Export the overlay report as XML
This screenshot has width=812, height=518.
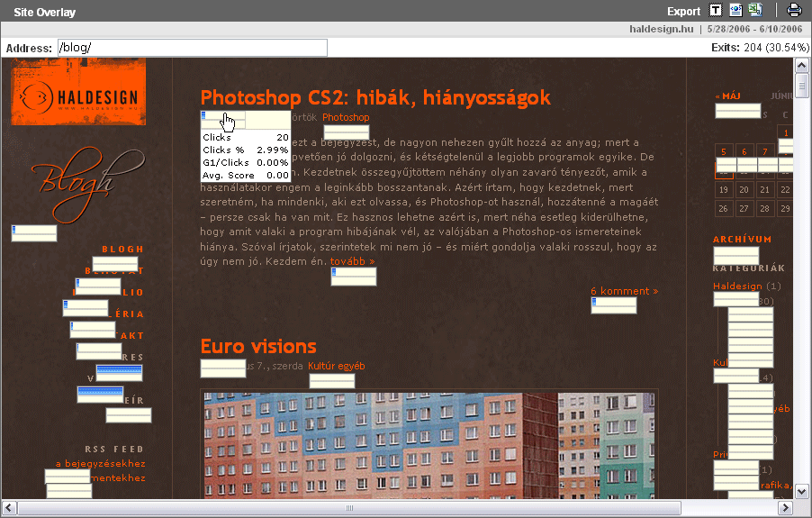pyautogui.click(x=735, y=11)
